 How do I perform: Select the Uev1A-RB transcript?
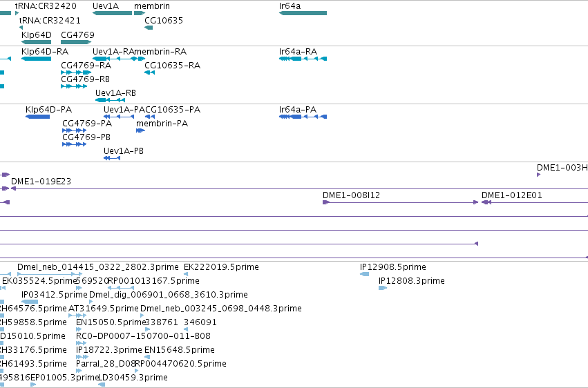110,100
